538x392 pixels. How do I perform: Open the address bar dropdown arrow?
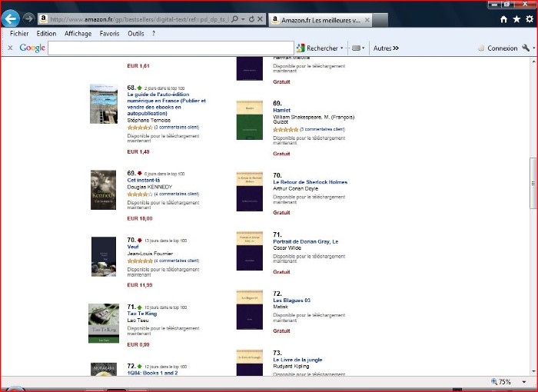click(243, 19)
